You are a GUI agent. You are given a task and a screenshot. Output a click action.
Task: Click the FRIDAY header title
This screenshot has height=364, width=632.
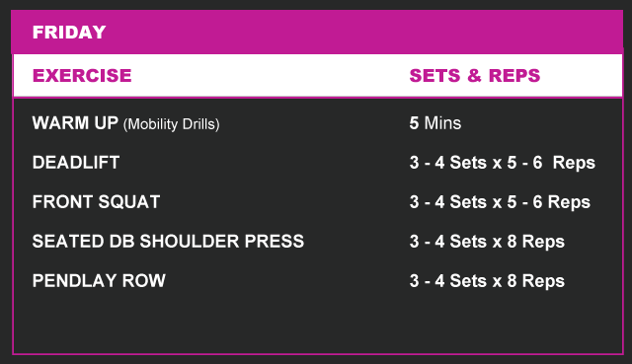point(69,33)
